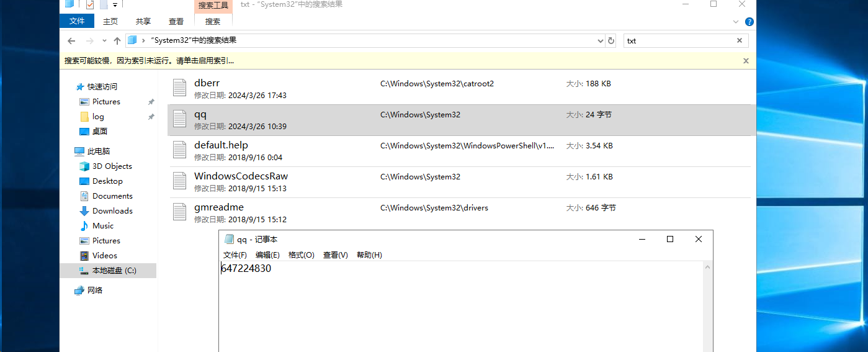Open pinned Pictures under quick access
Viewport: 868px width, 352px height.
(106, 102)
